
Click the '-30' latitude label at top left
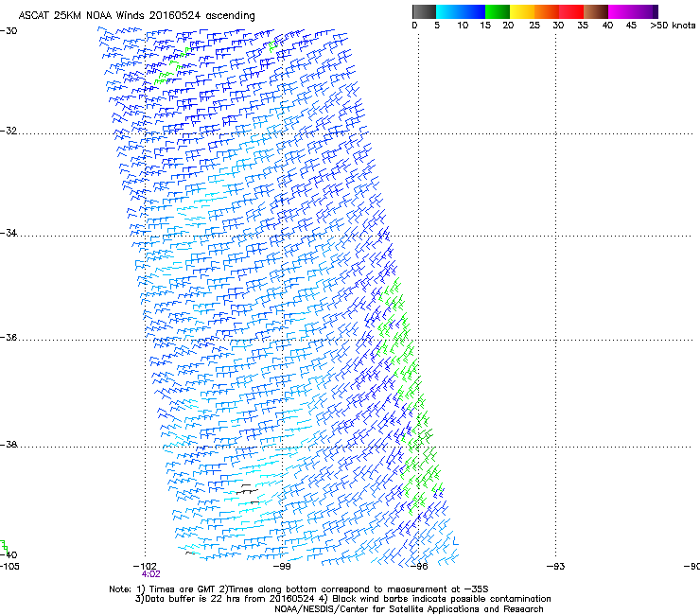pyautogui.click(x=9, y=31)
